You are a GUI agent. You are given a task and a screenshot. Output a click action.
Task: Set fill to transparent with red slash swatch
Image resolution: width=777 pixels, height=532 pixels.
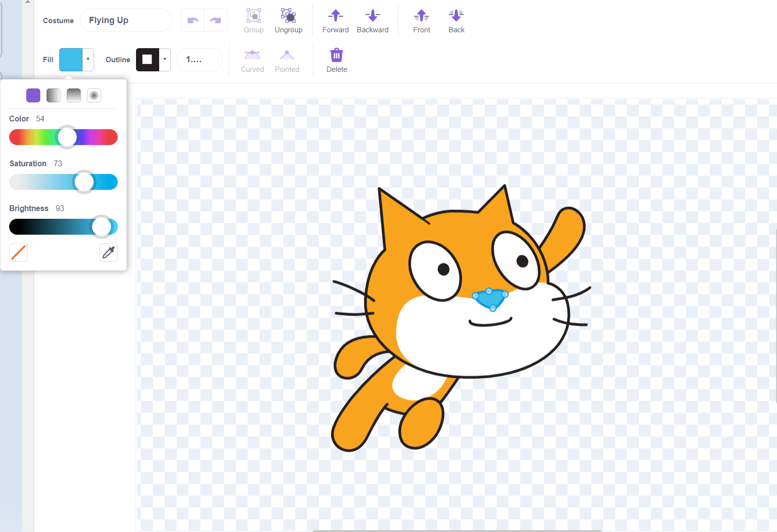pyautogui.click(x=18, y=253)
